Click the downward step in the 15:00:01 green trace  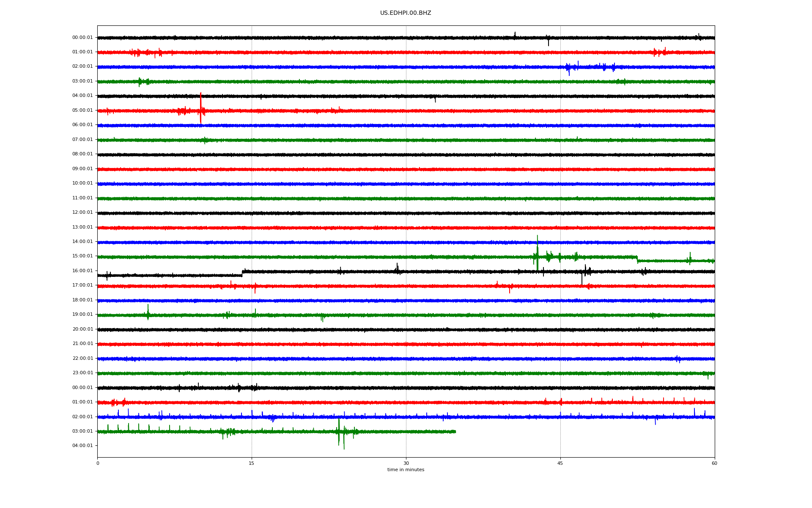tap(637, 259)
